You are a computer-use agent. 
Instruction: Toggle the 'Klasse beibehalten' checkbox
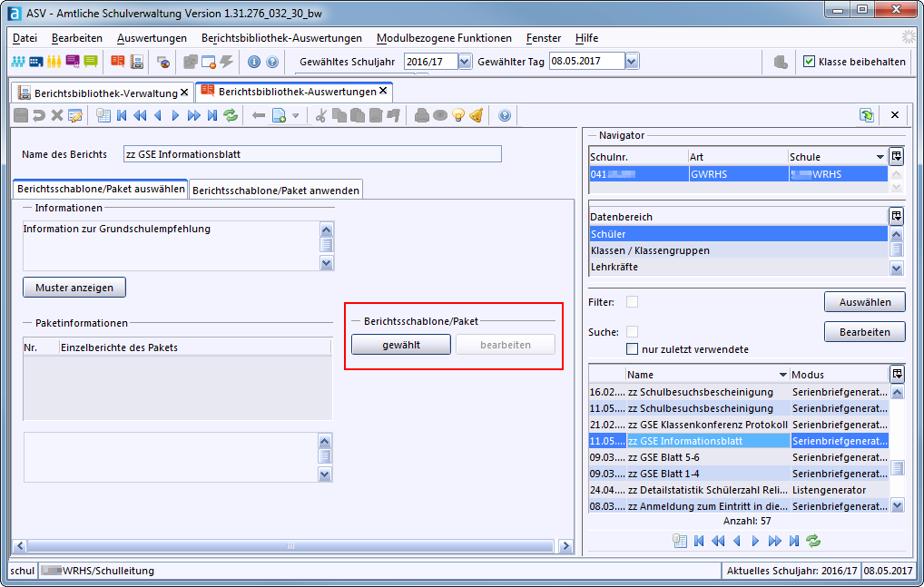tap(809, 62)
